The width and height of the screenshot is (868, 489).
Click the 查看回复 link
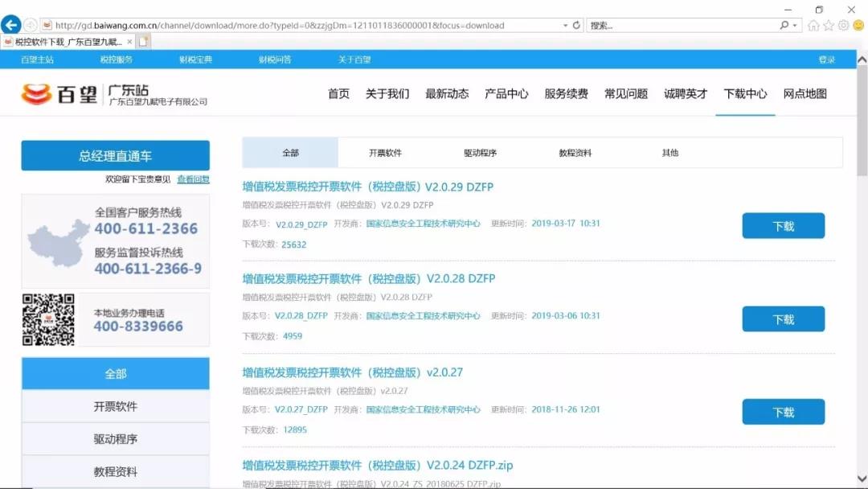tap(193, 179)
